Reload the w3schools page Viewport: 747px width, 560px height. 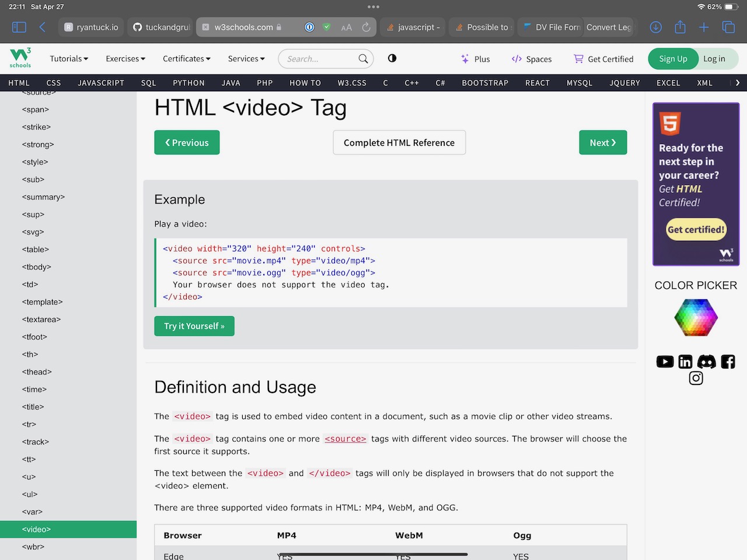click(x=366, y=27)
